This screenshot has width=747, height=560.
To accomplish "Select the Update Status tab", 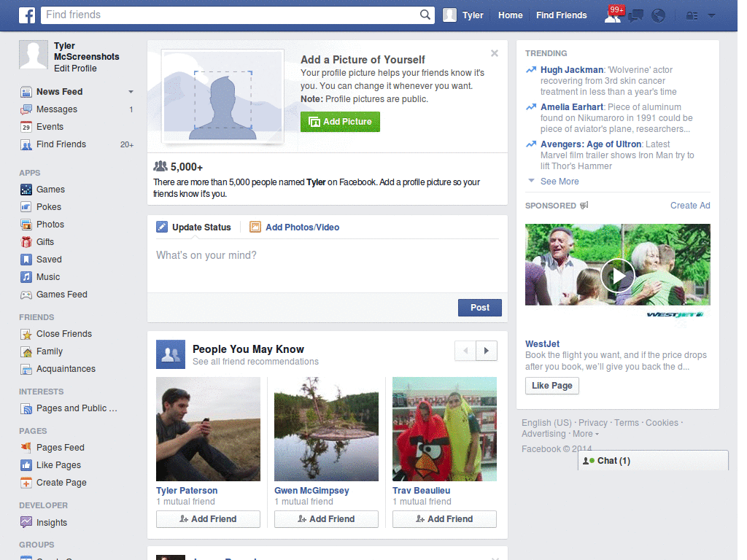I will [194, 227].
